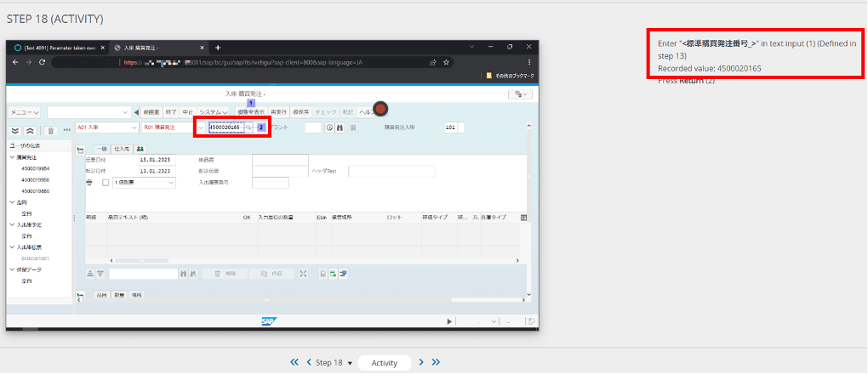Click the binoculars icon in the header row

pos(340,127)
